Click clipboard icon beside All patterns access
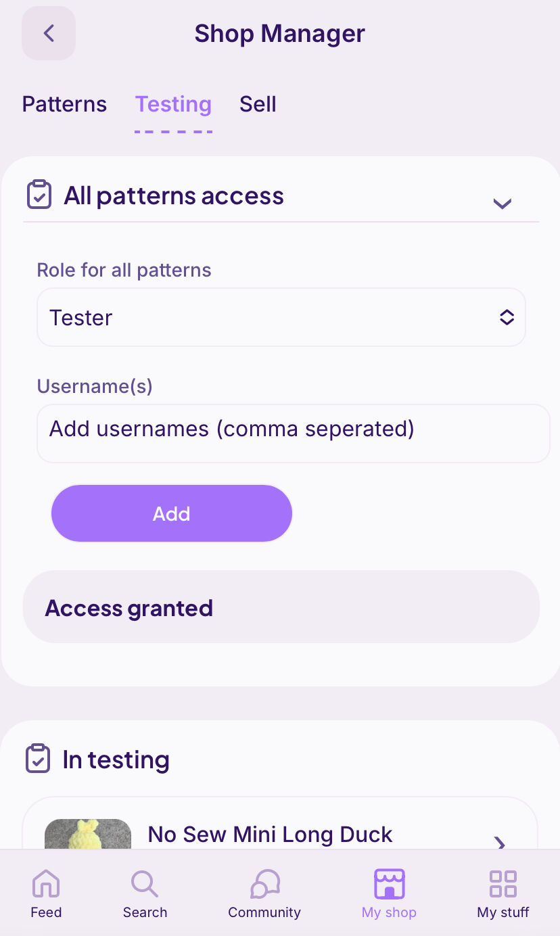Screen dimensions: 560x936 click(x=39, y=195)
